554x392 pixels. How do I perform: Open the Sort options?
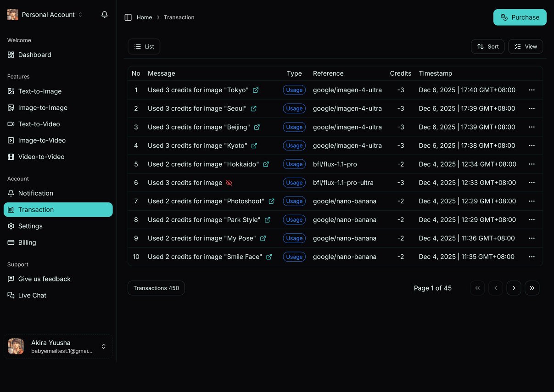coord(487,46)
